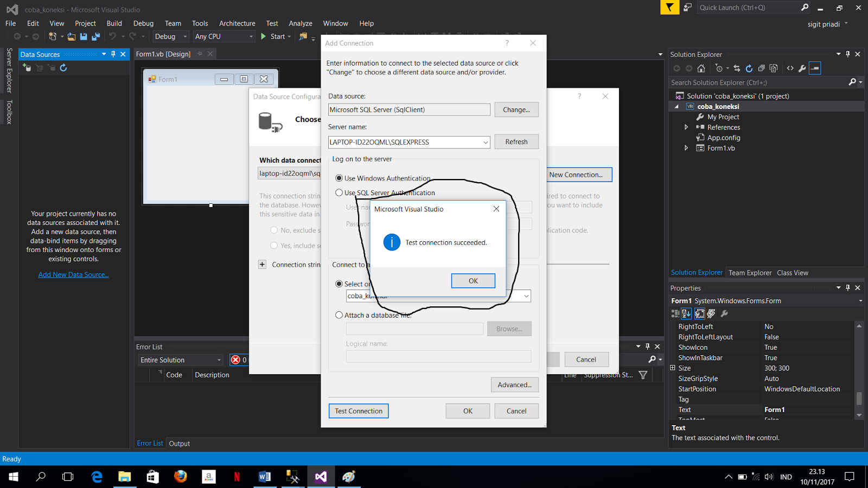Click the feedback icon in title bar
This screenshot has height=488, width=868.
[687, 8]
